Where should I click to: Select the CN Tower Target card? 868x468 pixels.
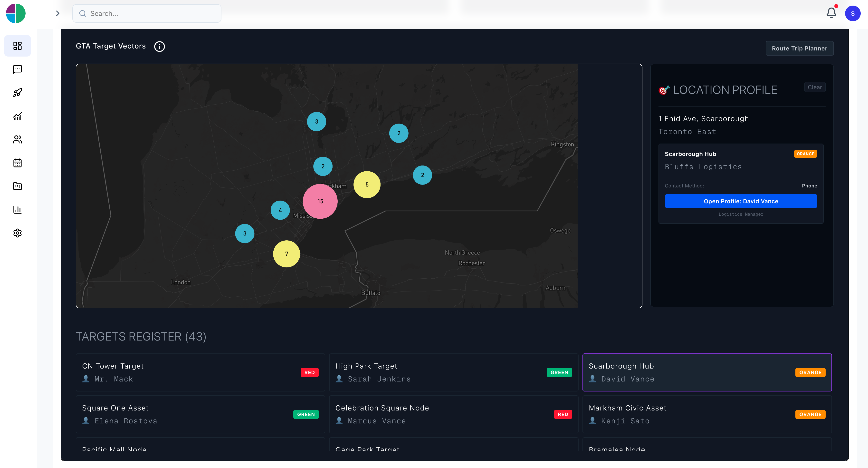click(x=200, y=372)
